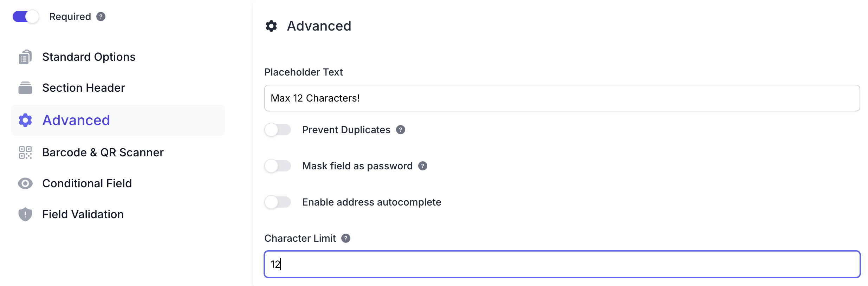Click the Character Limit input field
This screenshot has height=286, width=868.
coord(562,264)
